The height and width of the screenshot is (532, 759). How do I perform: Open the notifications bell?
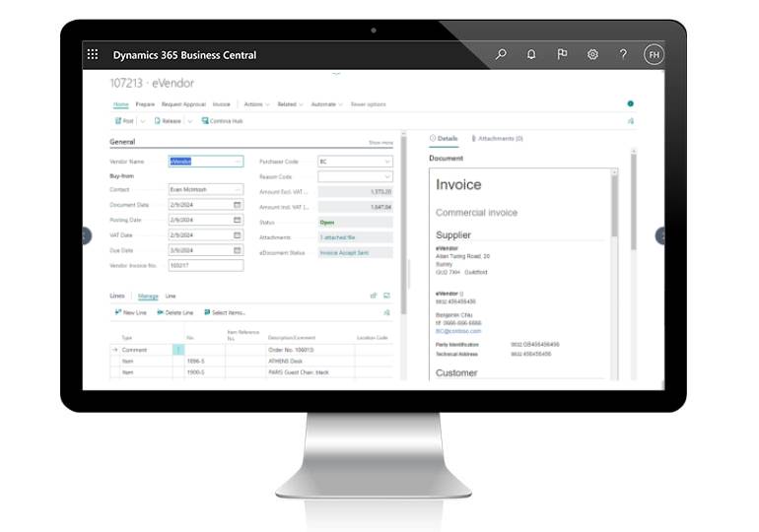531,55
